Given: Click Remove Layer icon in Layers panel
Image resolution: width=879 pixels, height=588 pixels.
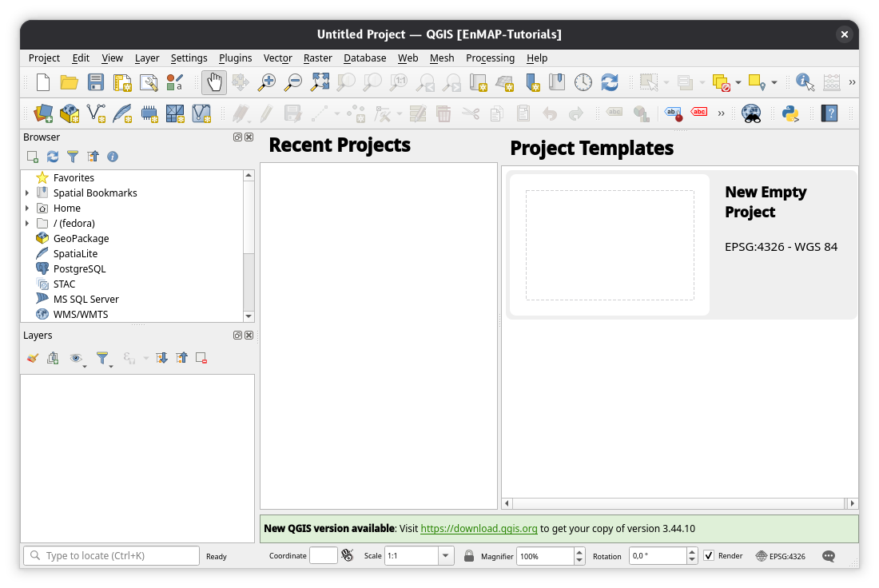Looking at the screenshot, I should point(202,358).
